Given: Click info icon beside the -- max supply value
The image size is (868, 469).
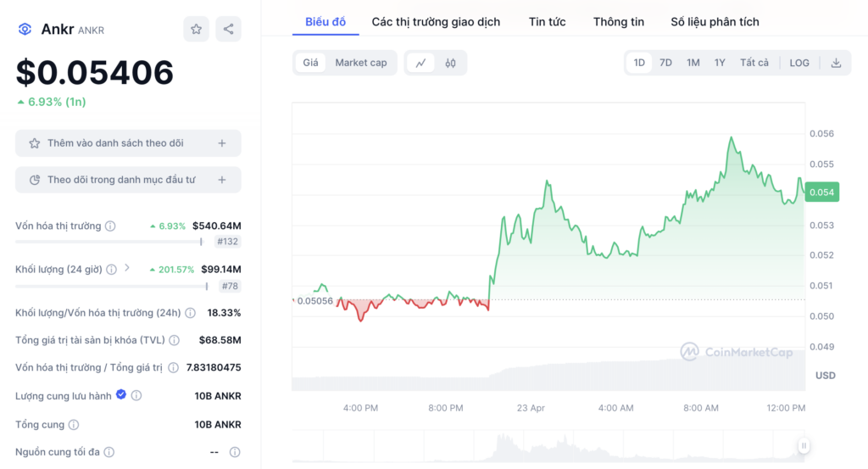Looking at the screenshot, I should (235, 452).
